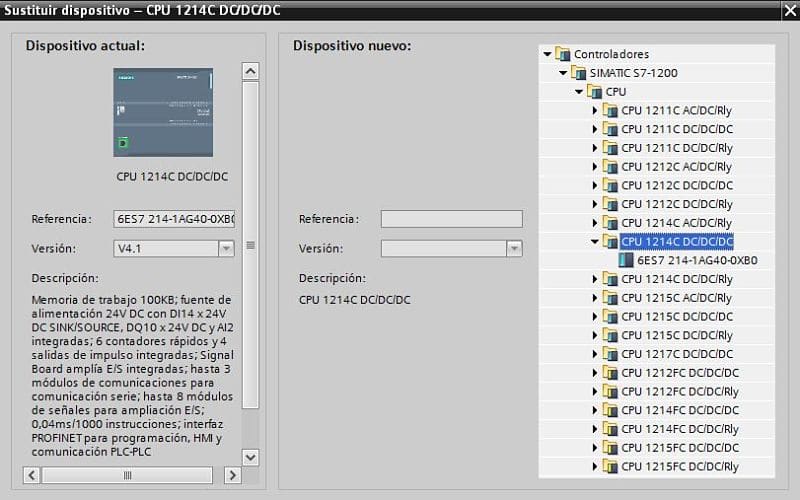Click the Dispositivo actual heading
Viewport: 800px width, 500px height.
tap(85, 45)
